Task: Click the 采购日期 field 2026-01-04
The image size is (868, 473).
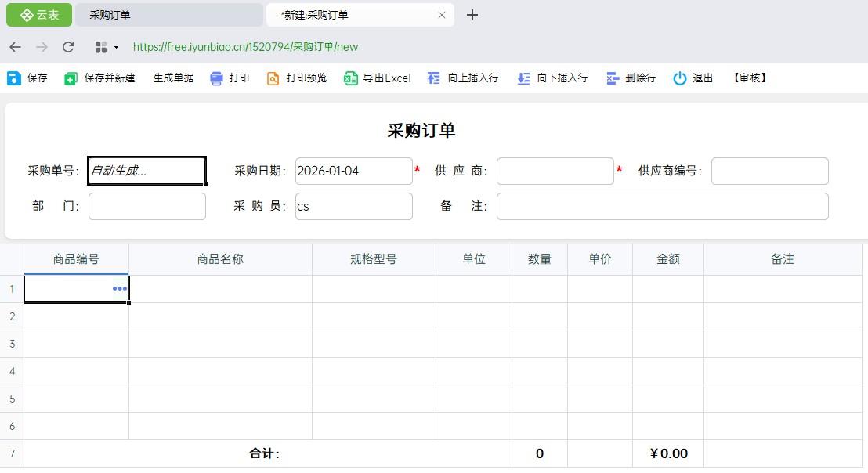Action: 354,171
